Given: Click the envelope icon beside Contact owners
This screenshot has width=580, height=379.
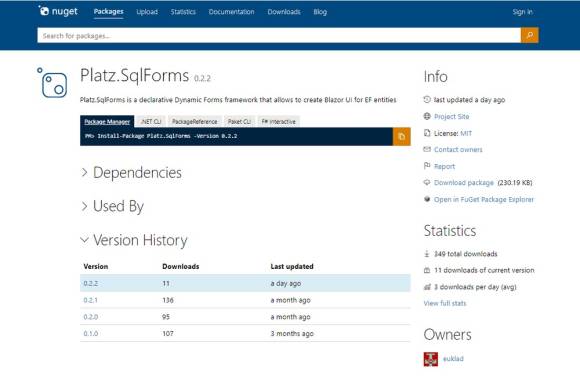Looking at the screenshot, I should [427, 149].
